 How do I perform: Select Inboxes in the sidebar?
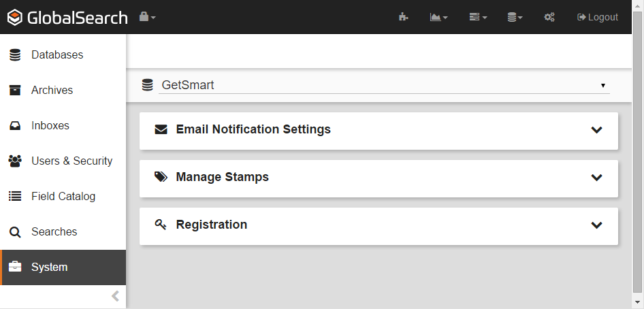(x=50, y=126)
